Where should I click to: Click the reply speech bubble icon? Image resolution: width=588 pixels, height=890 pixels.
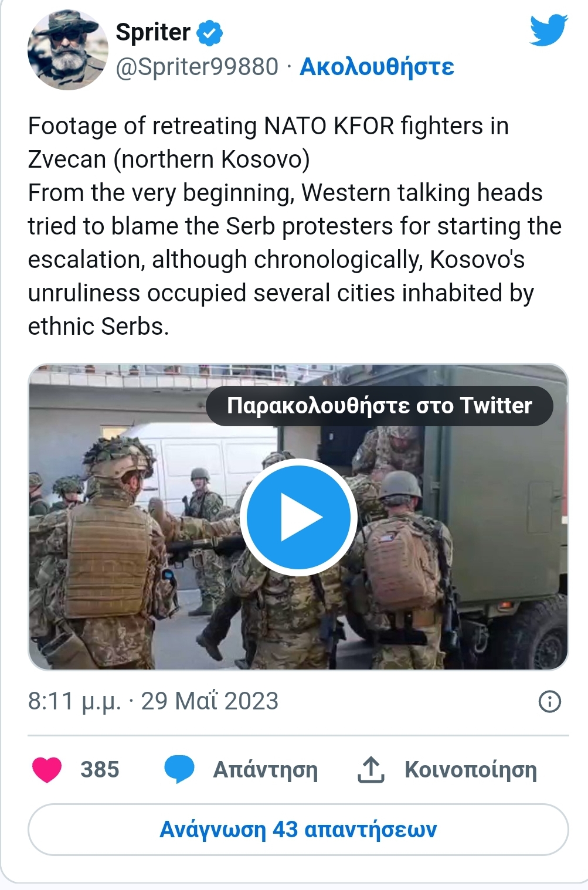(179, 770)
